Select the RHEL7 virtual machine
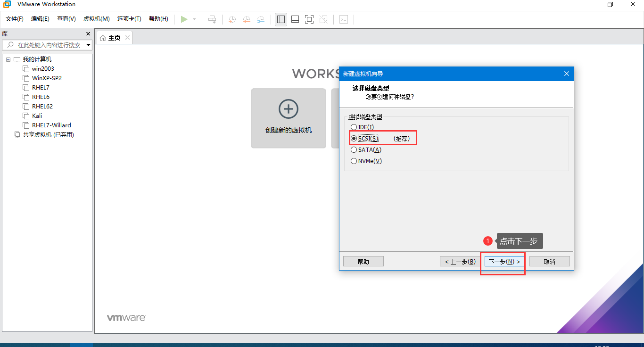This screenshot has width=644, height=347. point(41,88)
